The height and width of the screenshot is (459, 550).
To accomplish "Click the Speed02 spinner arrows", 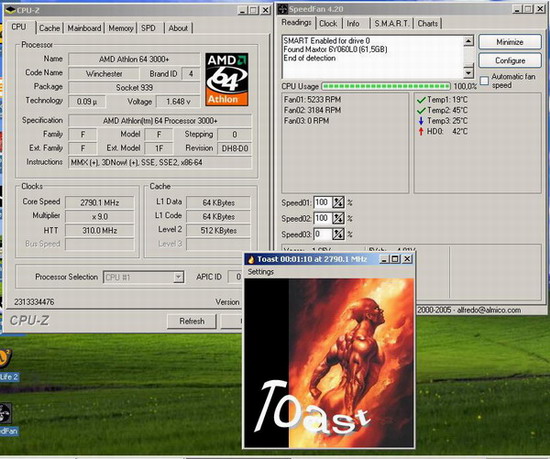I will [x=338, y=218].
